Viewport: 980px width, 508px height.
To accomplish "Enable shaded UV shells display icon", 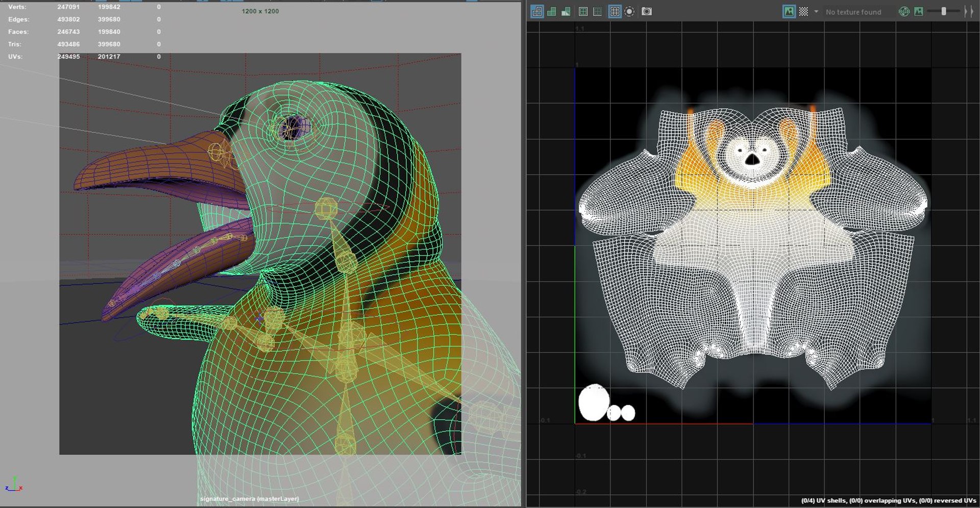I will [x=552, y=11].
